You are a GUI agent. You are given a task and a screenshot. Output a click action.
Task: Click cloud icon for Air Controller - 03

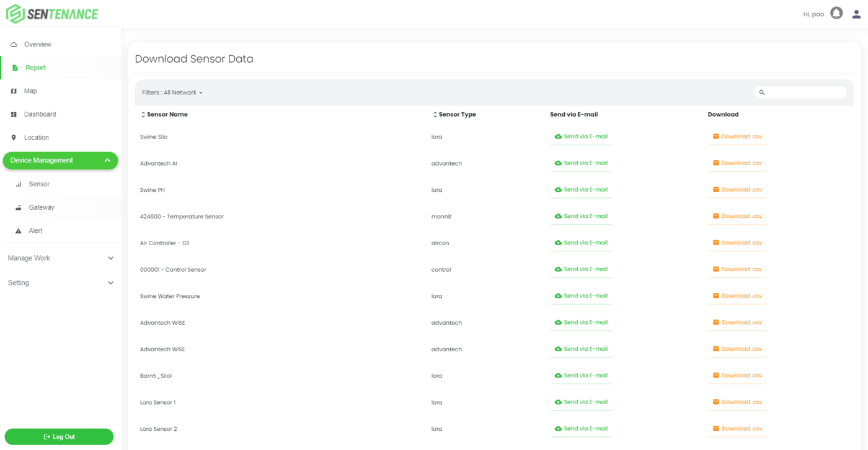(558, 243)
